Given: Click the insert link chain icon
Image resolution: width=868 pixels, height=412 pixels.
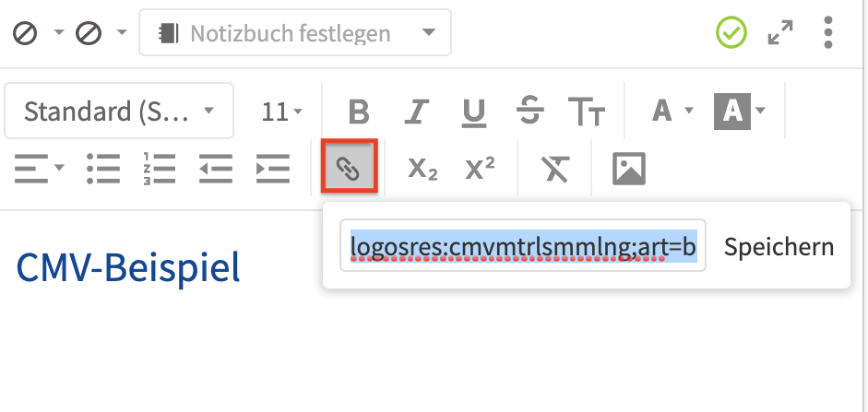Looking at the screenshot, I should [x=350, y=167].
